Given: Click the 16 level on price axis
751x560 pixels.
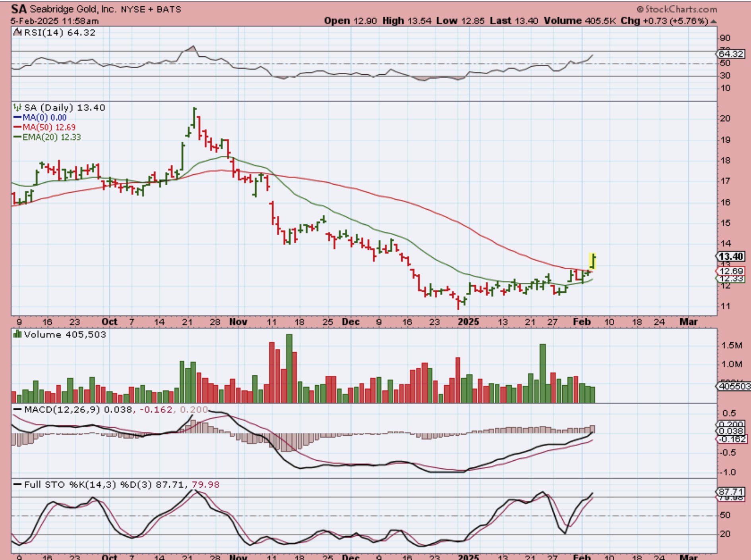Looking at the screenshot, I should pos(725,203).
